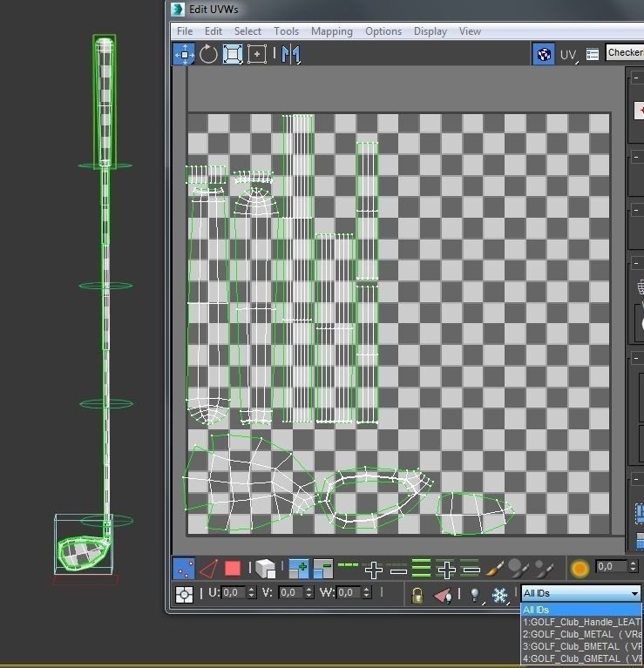The height and width of the screenshot is (668, 644).
Task: Toggle display only selected polygons icon
Action: pyautogui.click(x=443, y=595)
